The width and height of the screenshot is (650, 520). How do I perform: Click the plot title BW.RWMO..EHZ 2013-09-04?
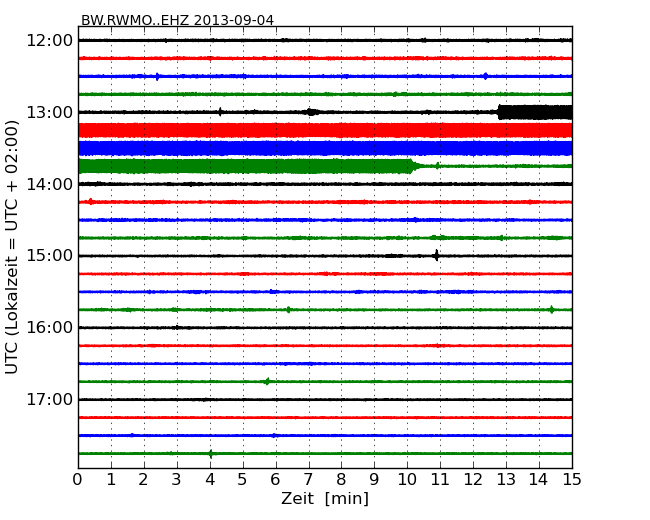177,20
